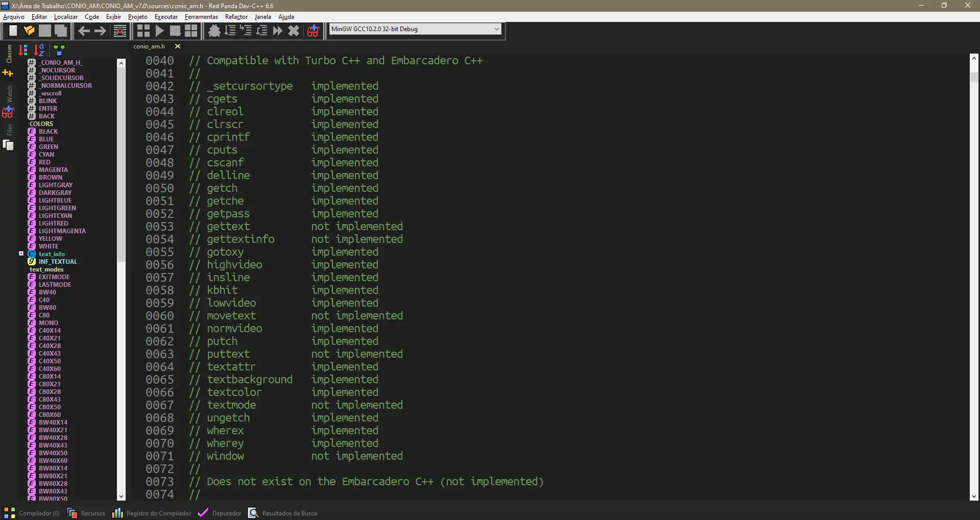
Task: Run the program play icon
Action: coord(159,31)
